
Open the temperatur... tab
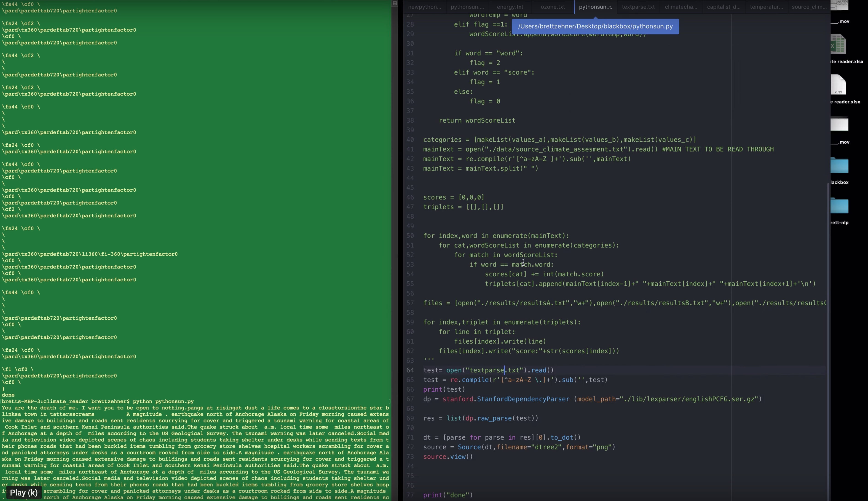pos(766,7)
